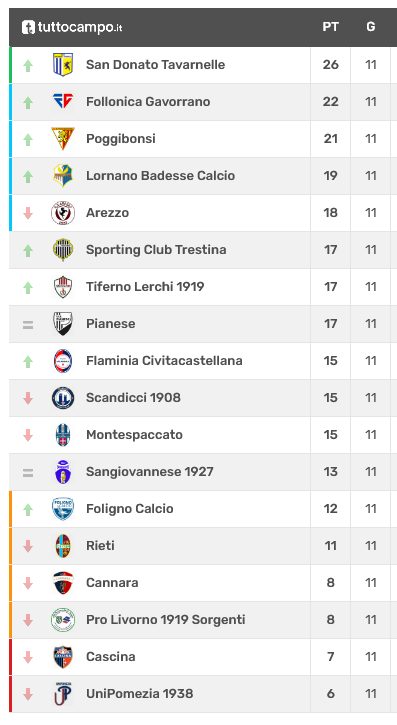The width and height of the screenshot is (397, 725).
Task: Click the Poggibonsi team crest
Action: point(63,138)
